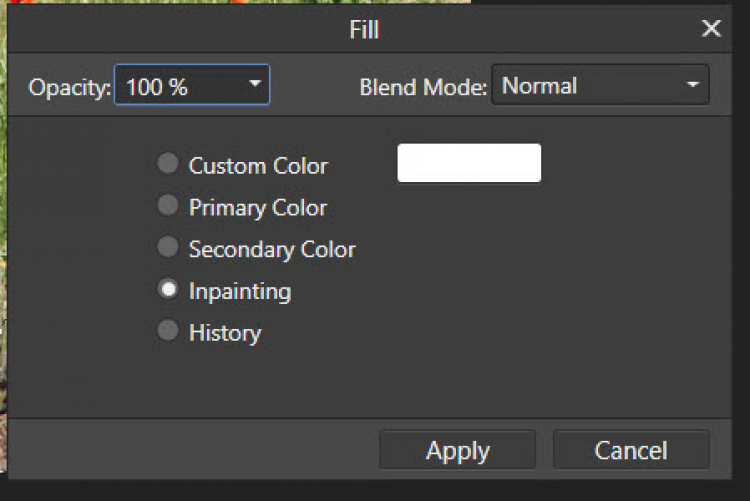The image size is (750, 501).
Task: Expand the Opacity dropdown arrow
Action: pos(255,84)
